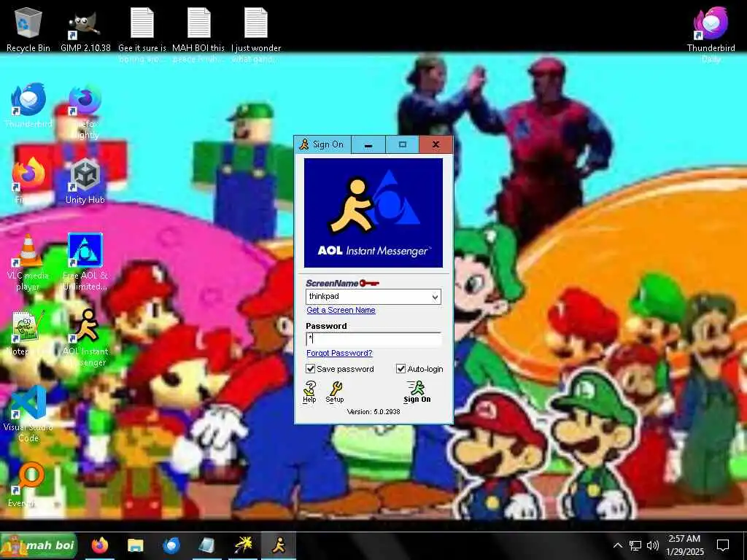Open Firefox from the taskbar
The height and width of the screenshot is (560, 747).
coord(99,545)
